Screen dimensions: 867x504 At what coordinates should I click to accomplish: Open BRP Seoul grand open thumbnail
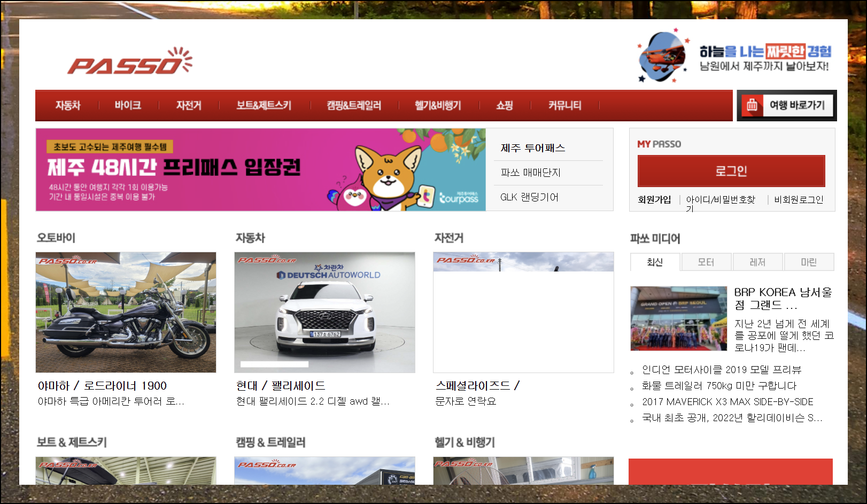pos(679,319)
